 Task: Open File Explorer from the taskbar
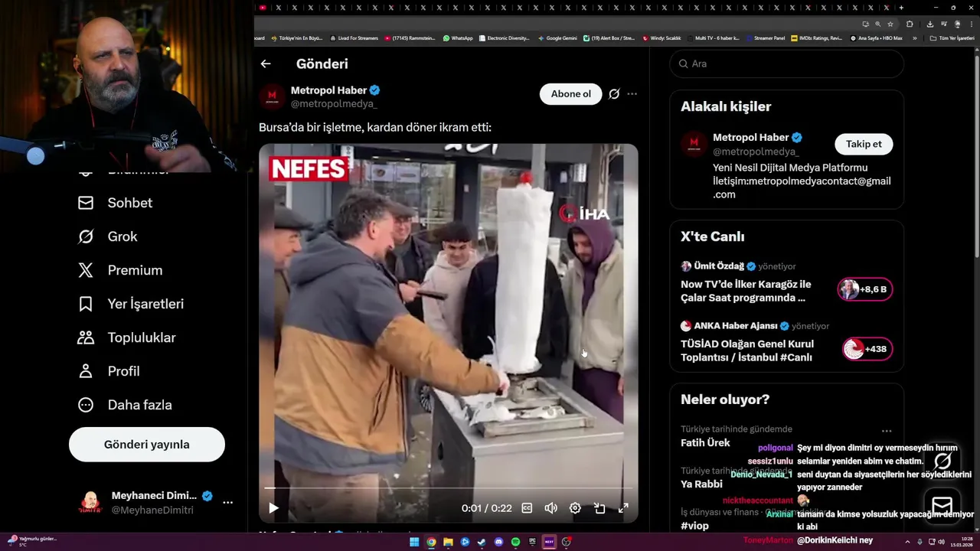[448, 542]
